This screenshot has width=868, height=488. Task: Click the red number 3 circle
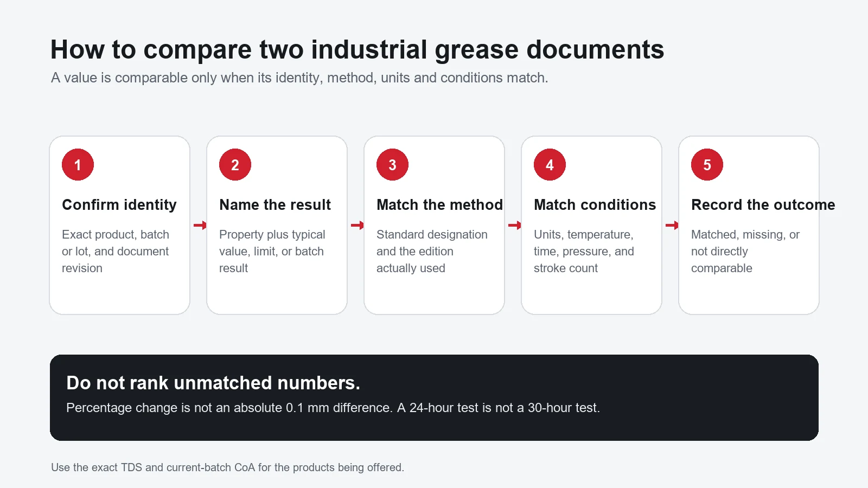pos(392,164)
